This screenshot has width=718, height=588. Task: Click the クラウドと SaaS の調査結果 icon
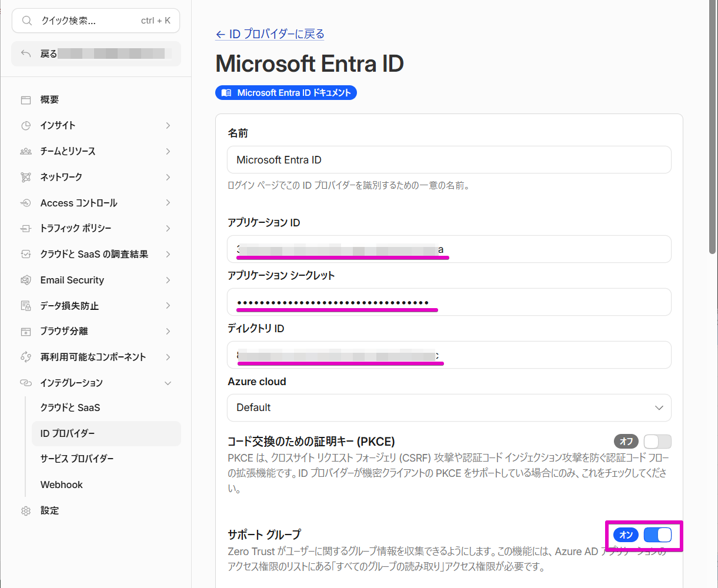pyautogui.click(x=26, y=254)
